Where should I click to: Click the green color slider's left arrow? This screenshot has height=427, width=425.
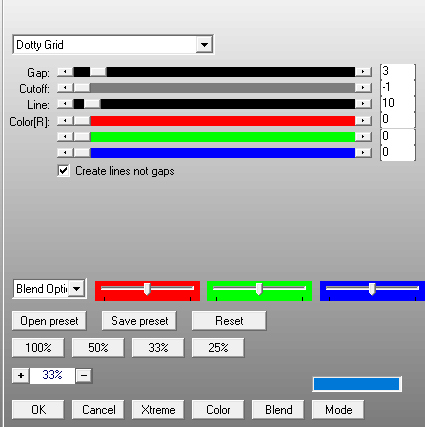pyautogui.click(x=65, y=136)
